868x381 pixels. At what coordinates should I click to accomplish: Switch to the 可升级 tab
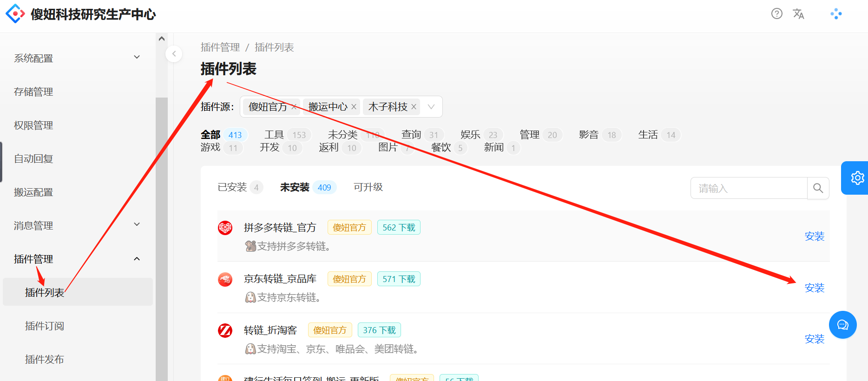pyautogui.click(x=368, y=187)
